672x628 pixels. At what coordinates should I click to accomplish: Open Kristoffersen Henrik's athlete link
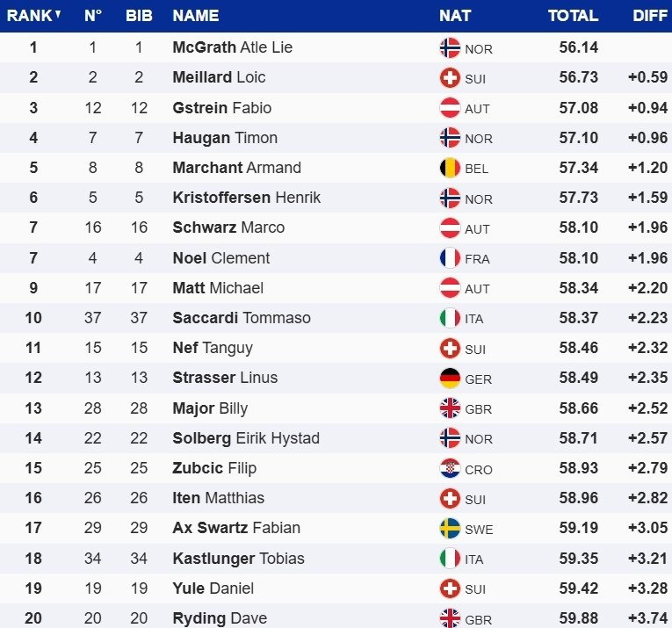coord(247,198)
